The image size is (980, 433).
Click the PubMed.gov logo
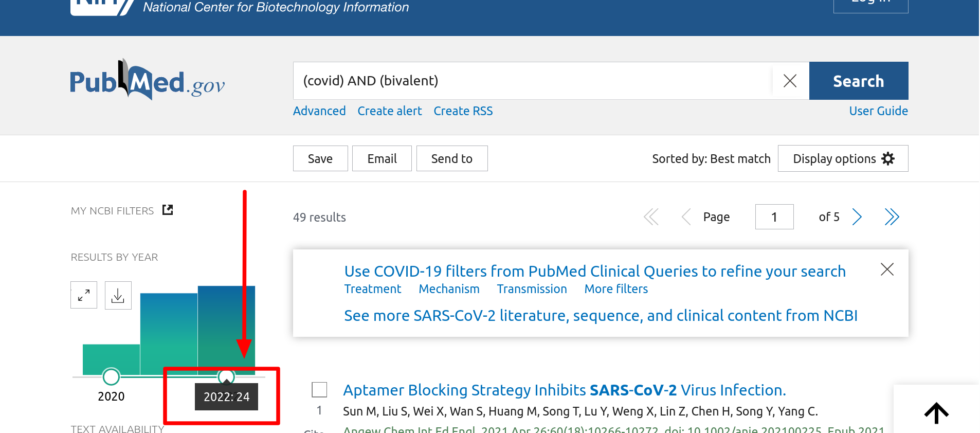coord(148,80)
